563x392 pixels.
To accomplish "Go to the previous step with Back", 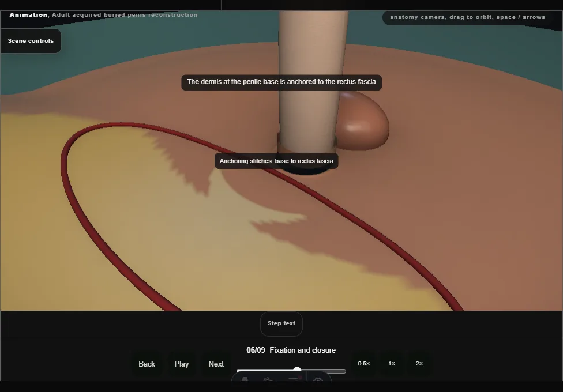I will 147,364.
